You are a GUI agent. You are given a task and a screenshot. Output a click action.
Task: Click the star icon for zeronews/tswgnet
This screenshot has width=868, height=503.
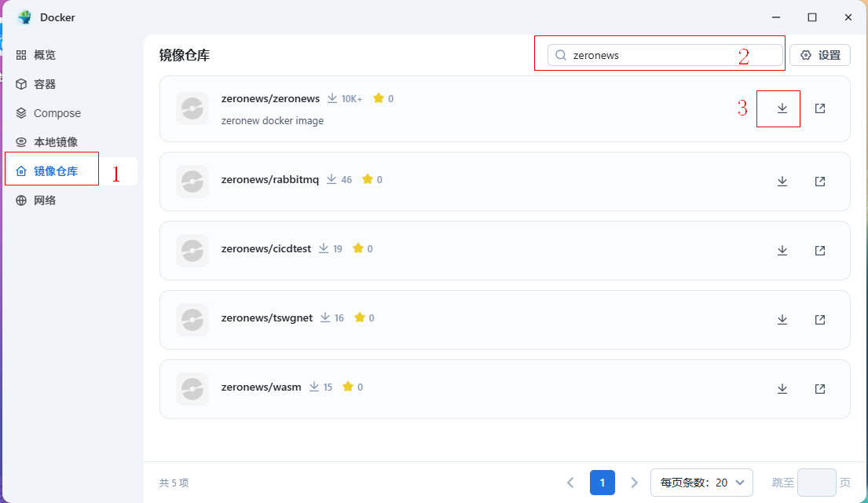pyautogui.click(x=360, y=318)
